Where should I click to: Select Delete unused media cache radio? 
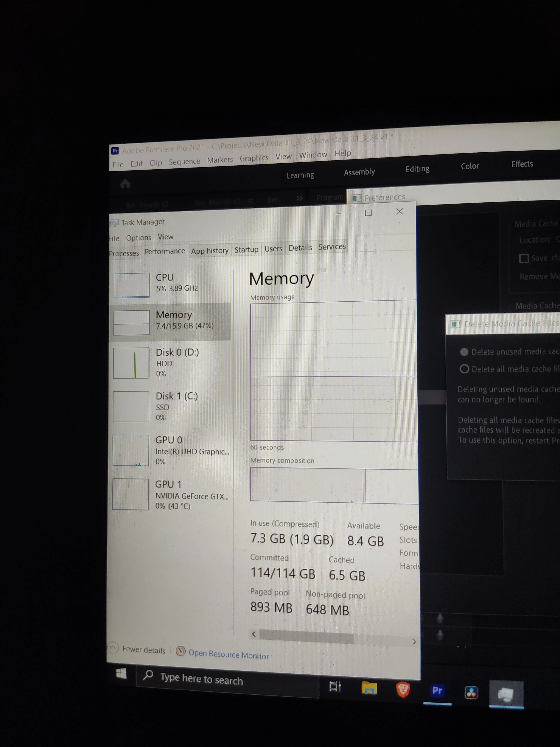point(464,352)
